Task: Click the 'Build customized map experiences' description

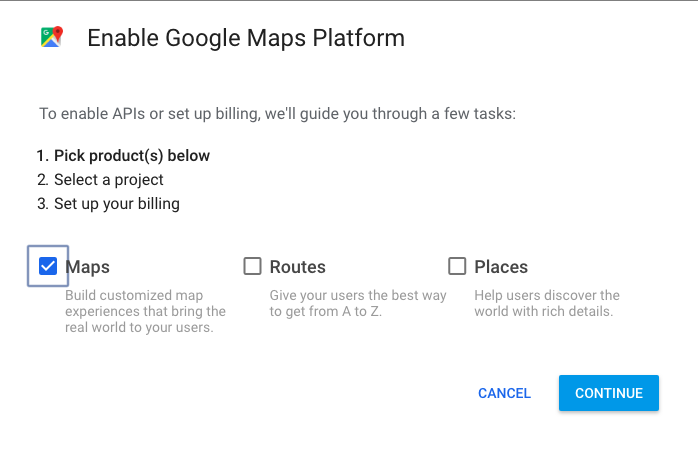Action: click(145, 311)
